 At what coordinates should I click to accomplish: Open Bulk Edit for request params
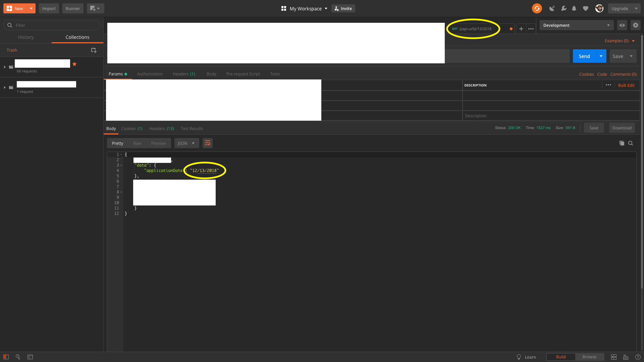point(626,85)
